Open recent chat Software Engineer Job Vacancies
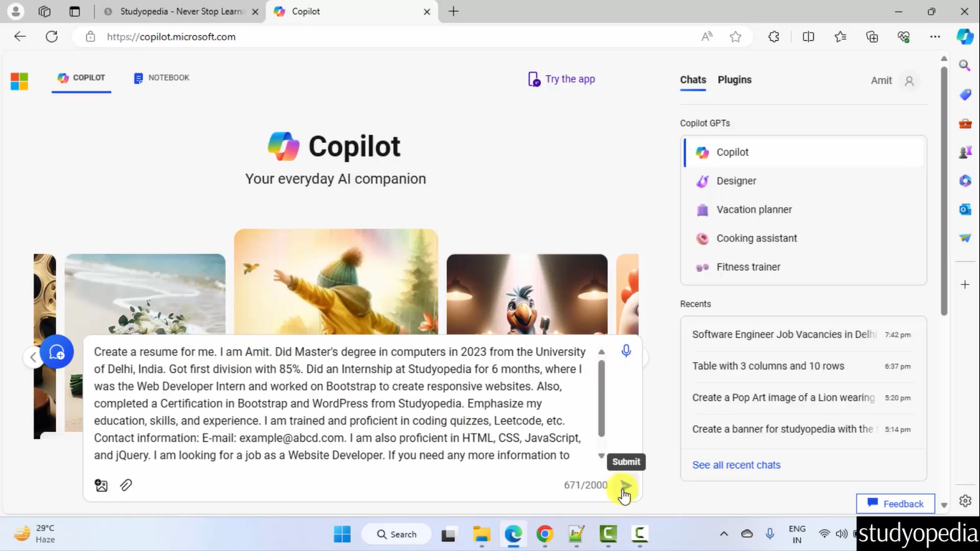The width and height of the screenshot is (980, 551). 803,334
